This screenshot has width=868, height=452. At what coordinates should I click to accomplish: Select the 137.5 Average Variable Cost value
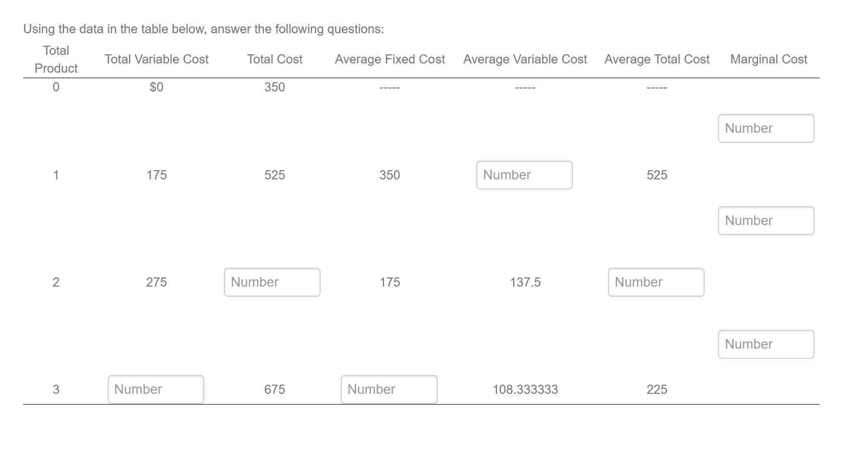(x=525, y=282)
